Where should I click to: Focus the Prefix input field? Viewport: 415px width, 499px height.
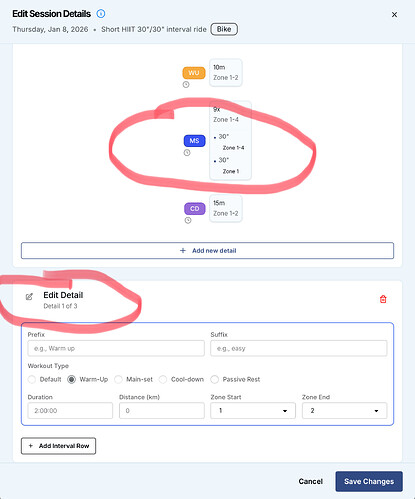pos(116,348)
